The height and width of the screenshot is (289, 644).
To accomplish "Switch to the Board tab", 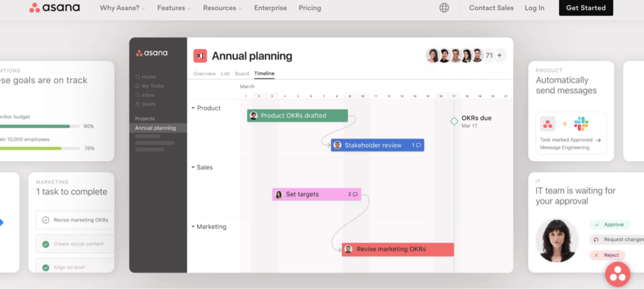I will (x=242, y=74).
